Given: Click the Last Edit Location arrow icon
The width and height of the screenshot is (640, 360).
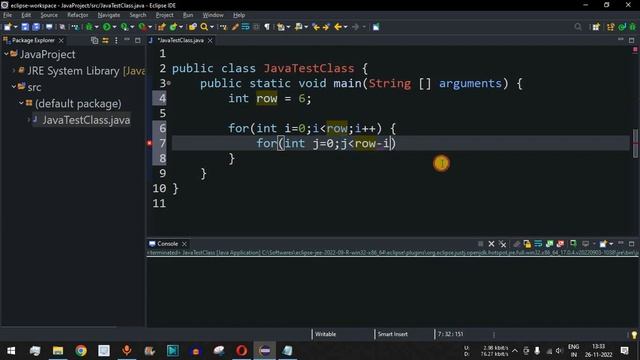Looking at the screenshot, I should [x=316, y=27].
